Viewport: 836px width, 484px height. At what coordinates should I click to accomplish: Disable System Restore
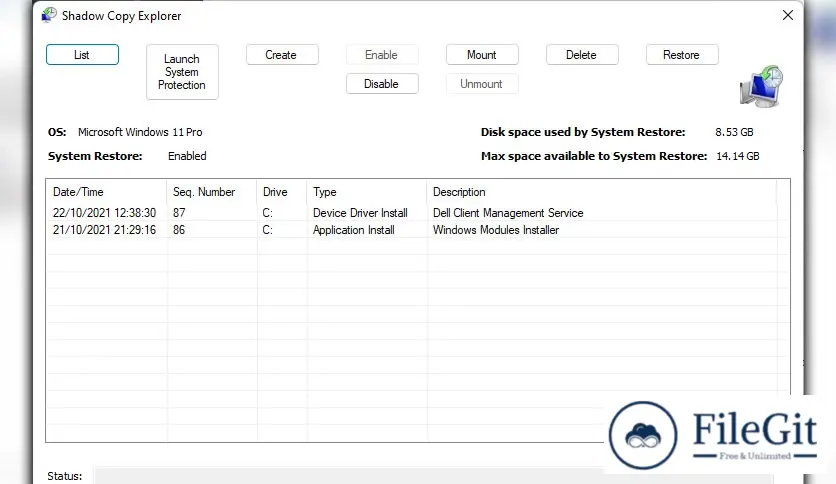[382, 84]
